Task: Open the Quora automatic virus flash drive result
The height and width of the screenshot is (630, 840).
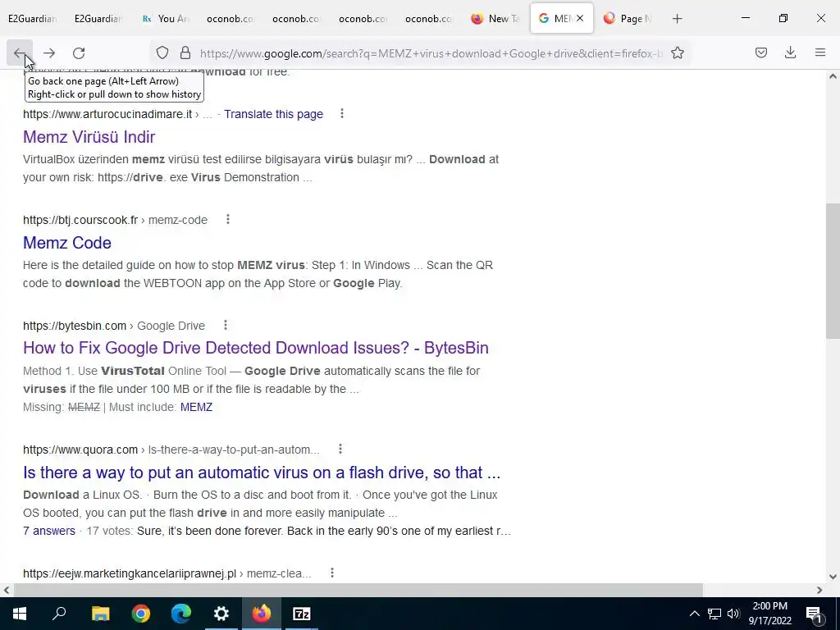Action: 262,472
